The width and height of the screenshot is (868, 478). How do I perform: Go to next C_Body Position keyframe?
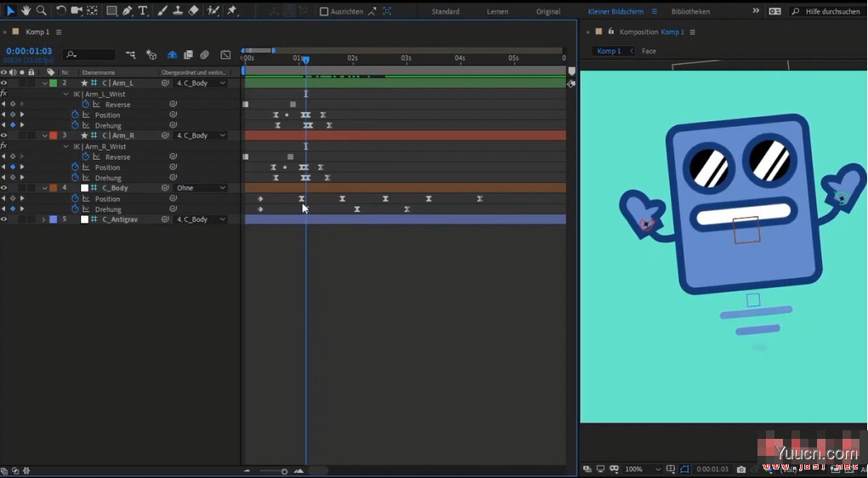[22, 198]
